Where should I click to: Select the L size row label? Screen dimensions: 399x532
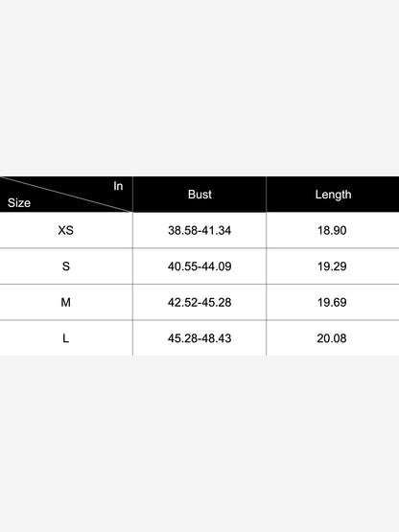point(65,338)
